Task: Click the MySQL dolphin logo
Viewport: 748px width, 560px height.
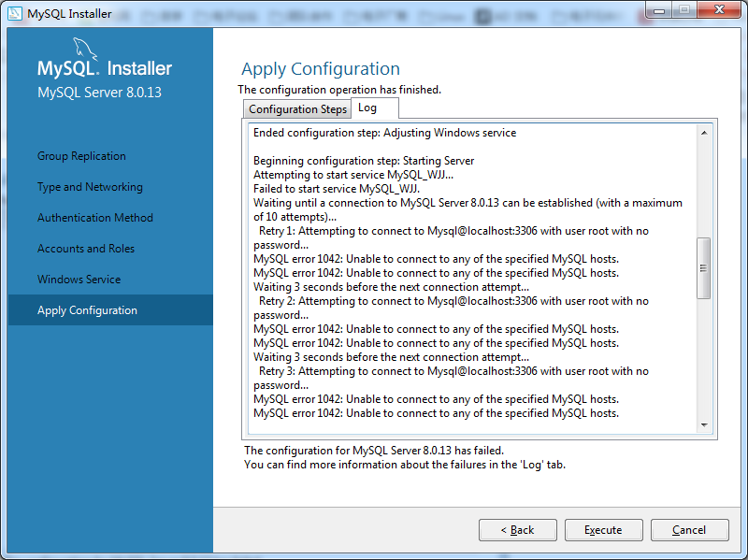Action: (x=85, y=50)
